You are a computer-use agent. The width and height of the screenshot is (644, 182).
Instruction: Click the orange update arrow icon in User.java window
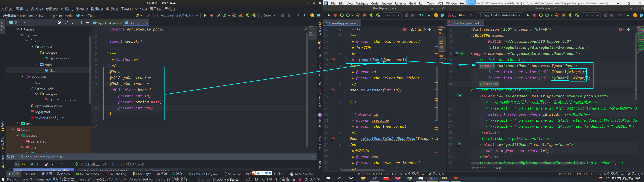(x=312, y=16)
